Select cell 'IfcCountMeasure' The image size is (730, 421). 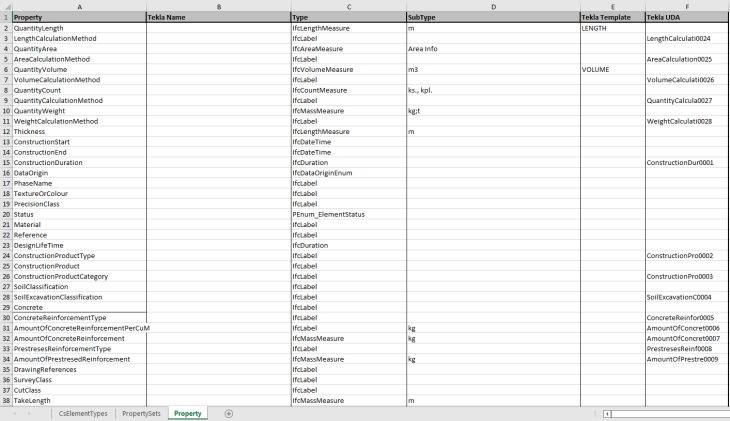[x=349, y=90]
